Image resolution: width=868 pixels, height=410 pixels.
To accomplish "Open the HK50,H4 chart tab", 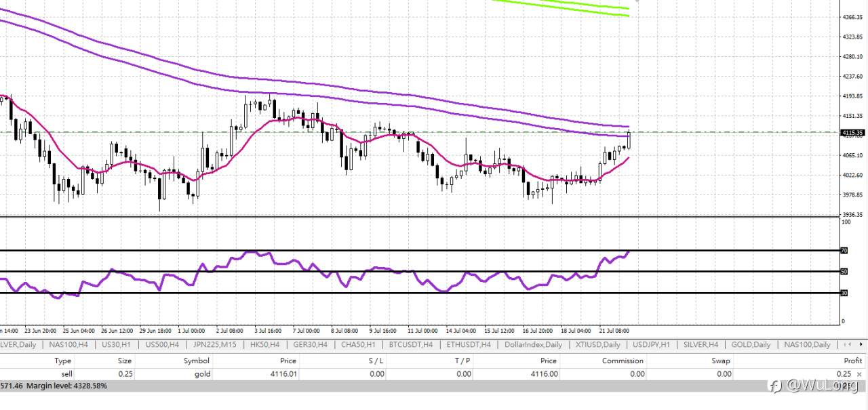I will click(x=264, y=344).
